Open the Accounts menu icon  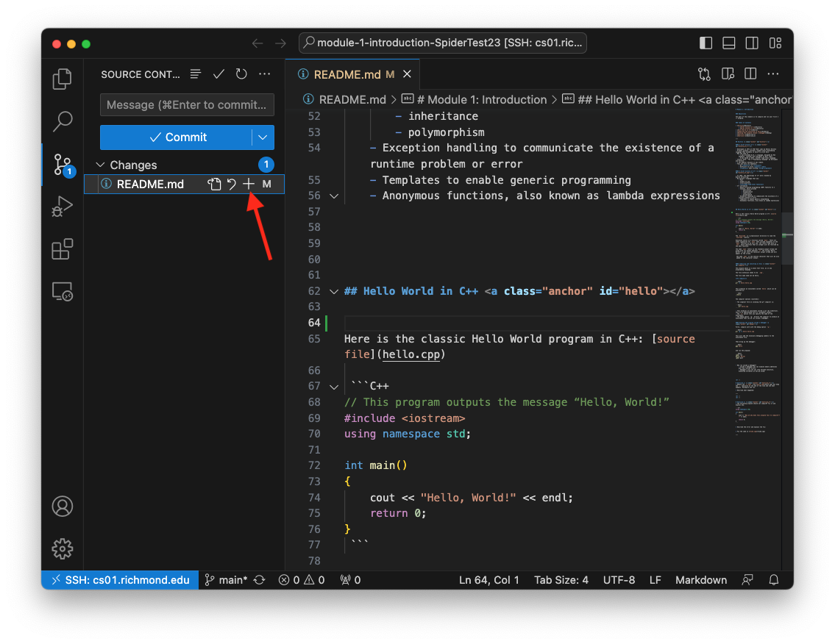click(63, 506)
